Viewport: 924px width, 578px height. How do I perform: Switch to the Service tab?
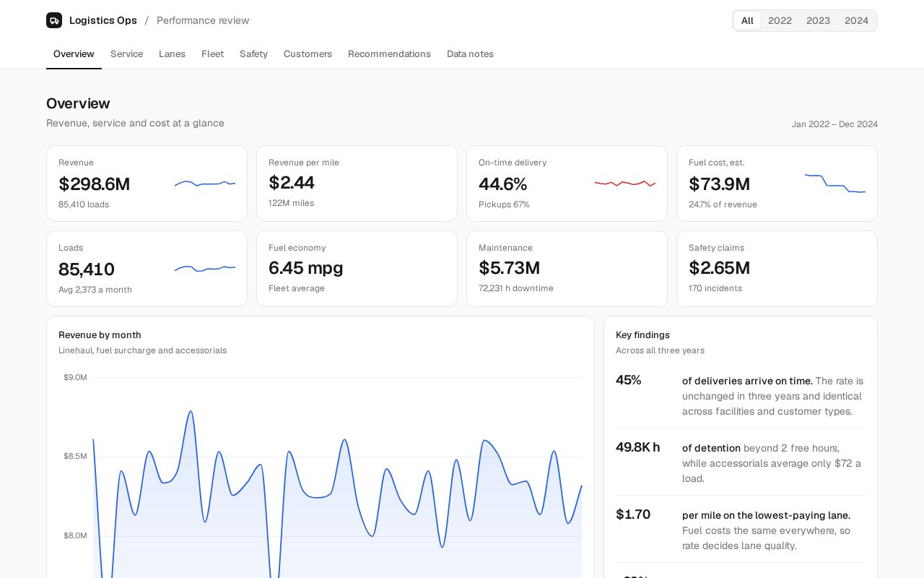coord(126,54)
